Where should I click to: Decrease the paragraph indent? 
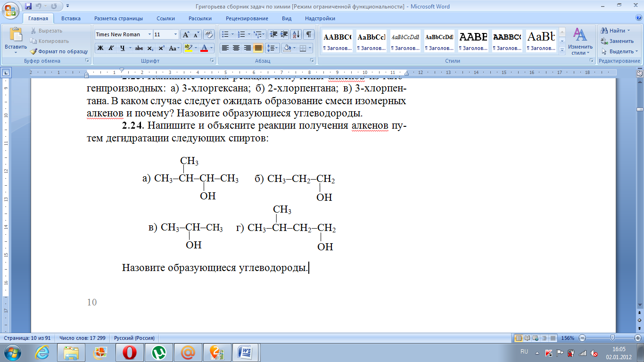[x=273, y=34]
